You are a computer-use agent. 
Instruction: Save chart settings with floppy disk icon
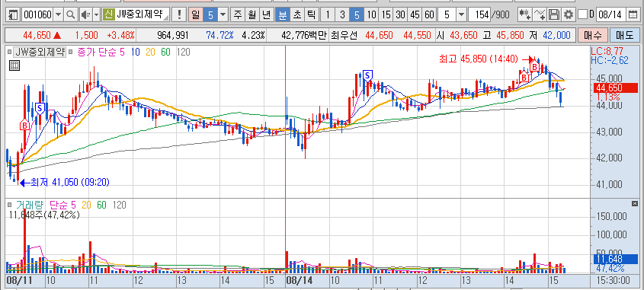(x=554, y=15)
